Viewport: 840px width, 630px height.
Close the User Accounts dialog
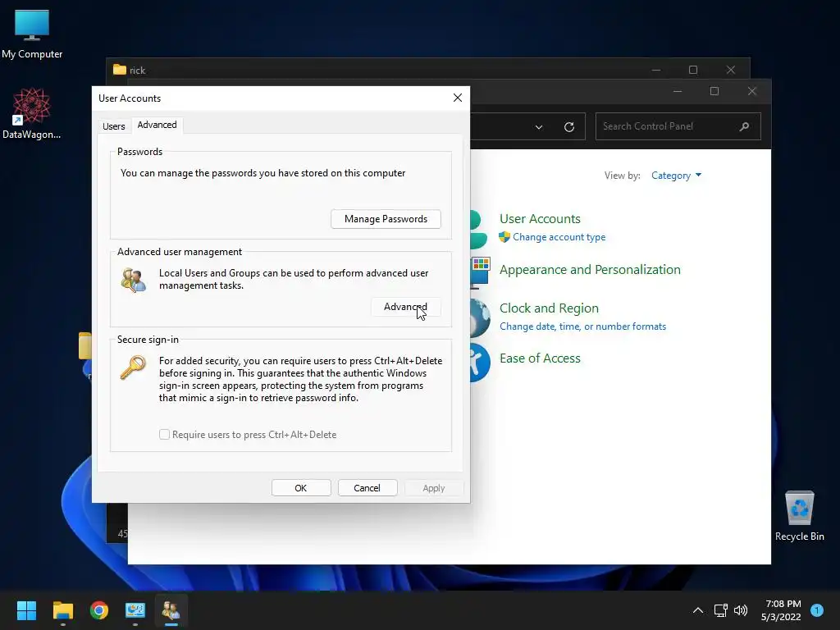458,98
